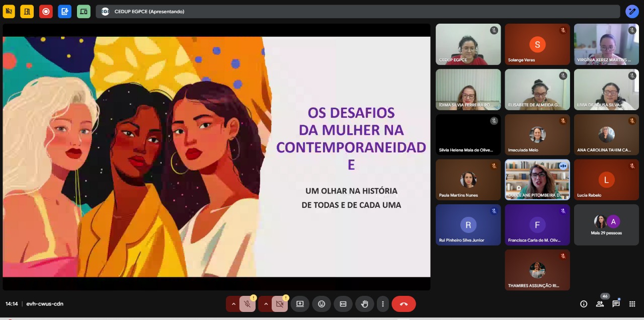The image size is (644, 320).
Task: Raise your hand in the meeting
Action: coord(365,304)
